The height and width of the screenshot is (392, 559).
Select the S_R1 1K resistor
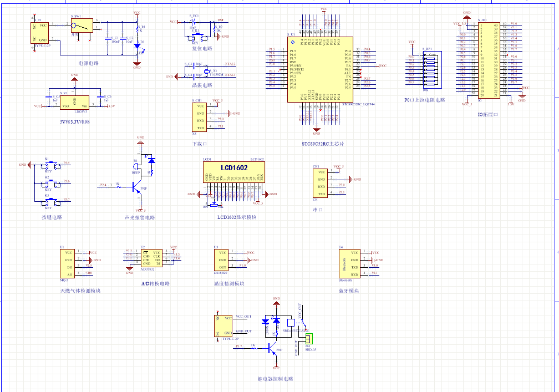point(137,30)
